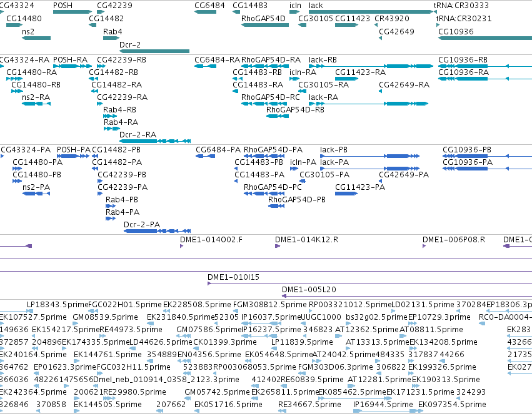
Task: Click the GM05742.5prime EST label
Action: (217, 392)
